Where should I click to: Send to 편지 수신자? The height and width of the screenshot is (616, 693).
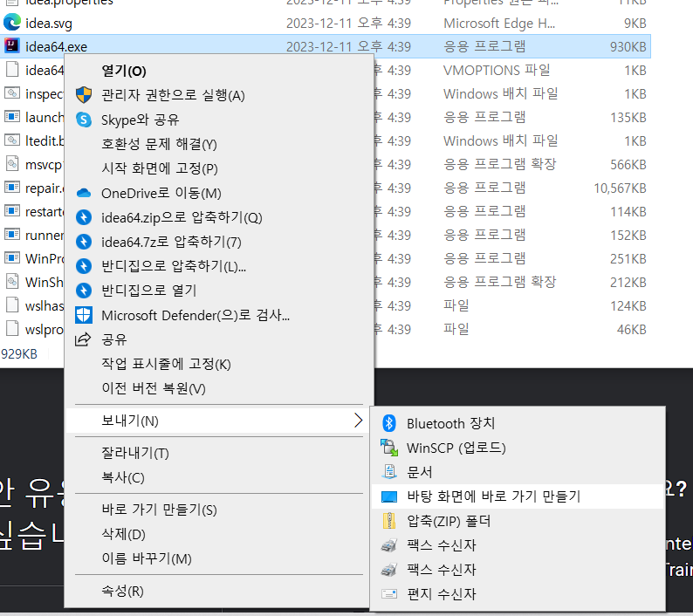tap(441, 594)
